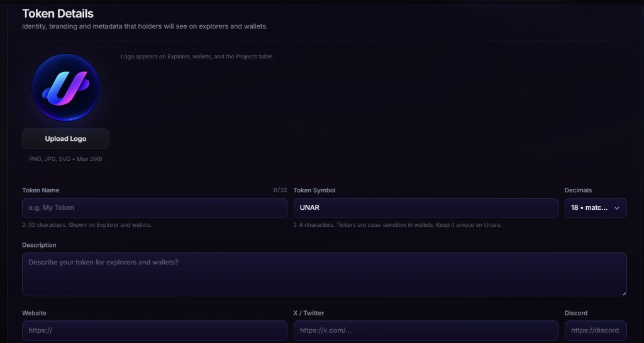Click the Description box resize handle
Screen dimensions: 644x343
(x=624, y=293)
